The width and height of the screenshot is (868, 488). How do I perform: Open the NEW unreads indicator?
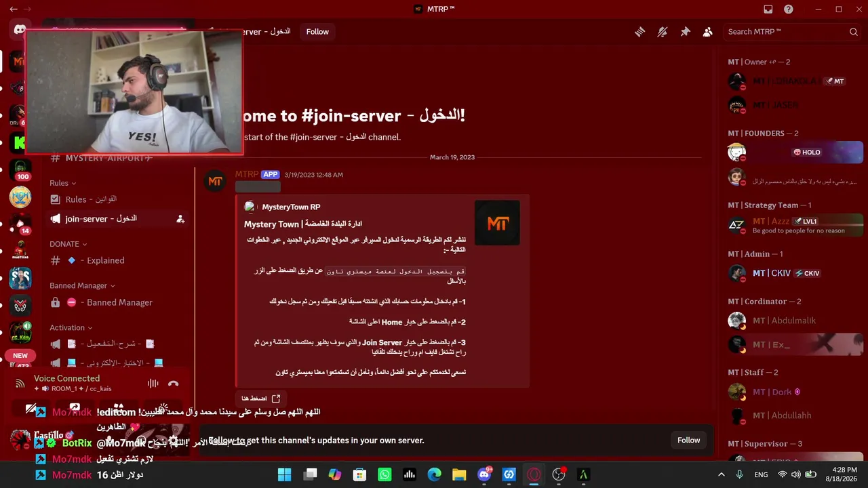point(20,356)
